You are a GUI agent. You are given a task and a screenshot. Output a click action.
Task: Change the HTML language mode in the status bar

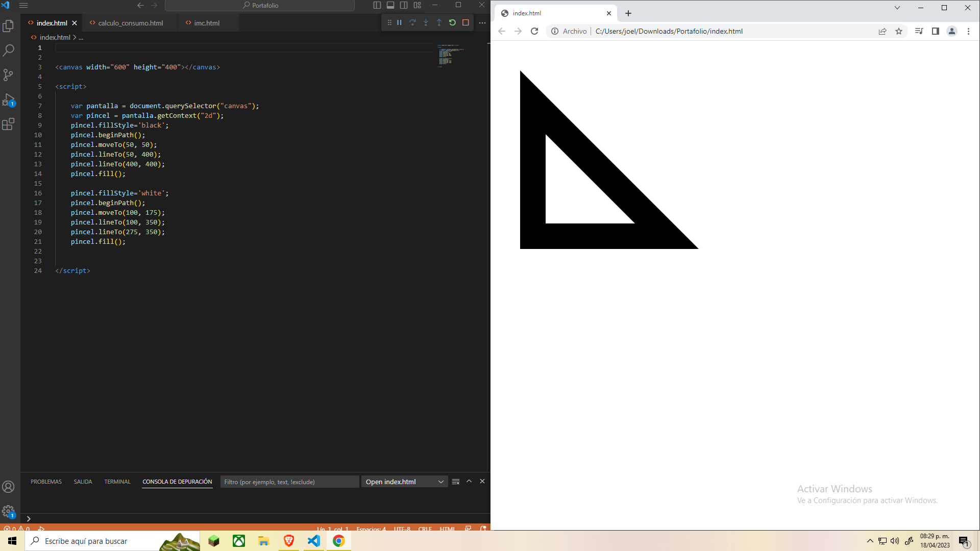coord(447,529)
